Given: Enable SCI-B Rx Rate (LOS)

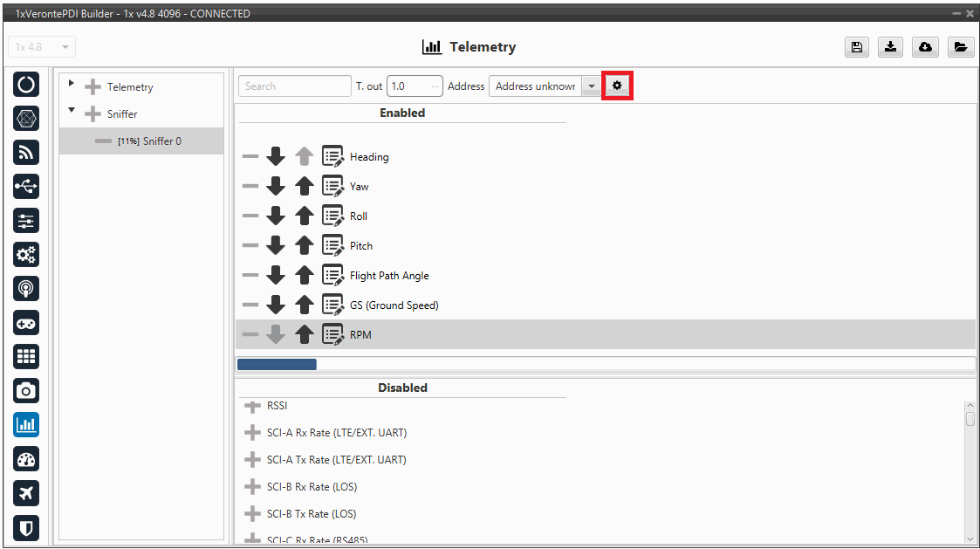Looking at the screenshot, I should coord(253,487).
